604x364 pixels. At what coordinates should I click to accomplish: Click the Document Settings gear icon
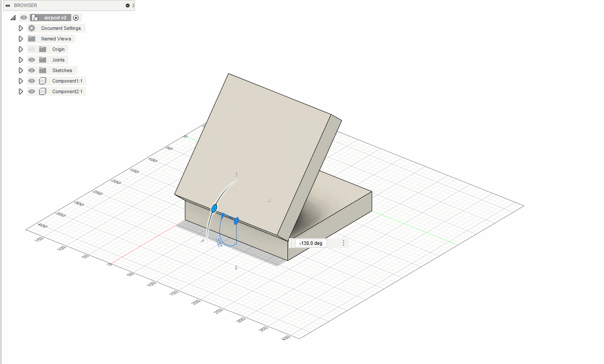coord(31,28)
